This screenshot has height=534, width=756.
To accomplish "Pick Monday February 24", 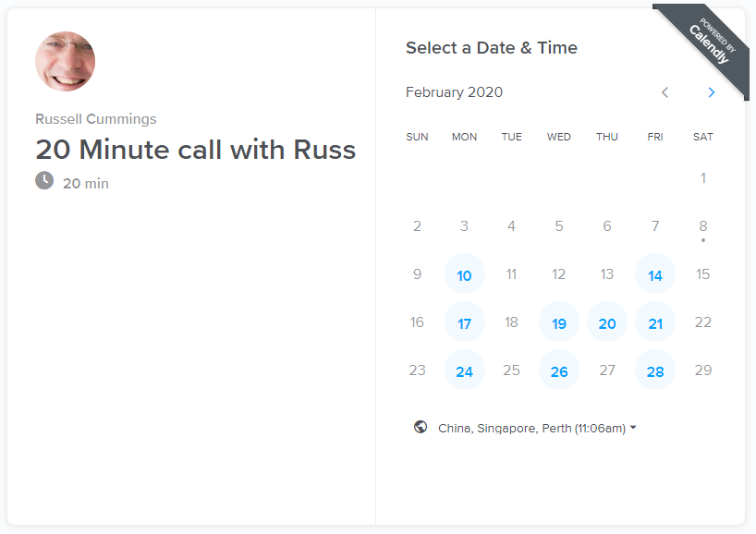I will tap(464, 370).
